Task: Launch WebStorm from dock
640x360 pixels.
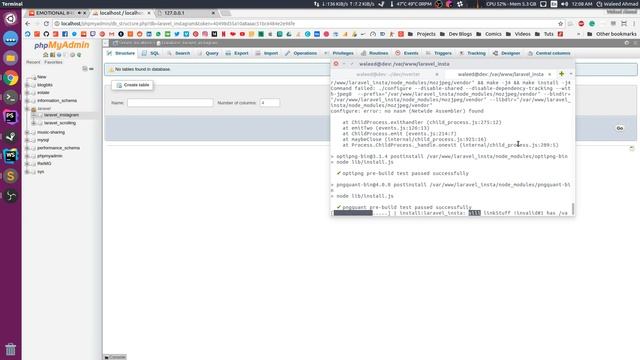Action: 11,156
